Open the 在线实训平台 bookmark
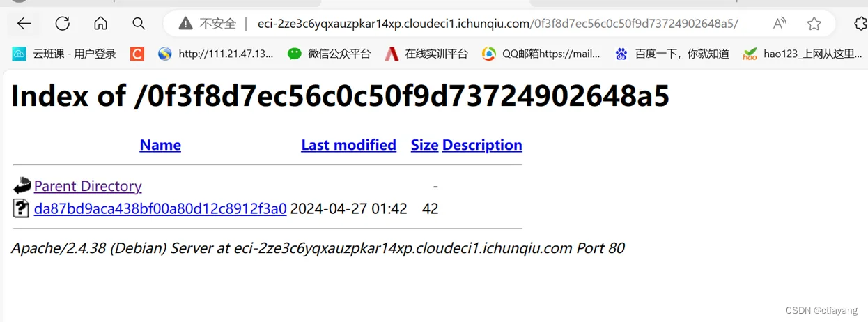The image size is (868, 322). [x=426, y=54]
